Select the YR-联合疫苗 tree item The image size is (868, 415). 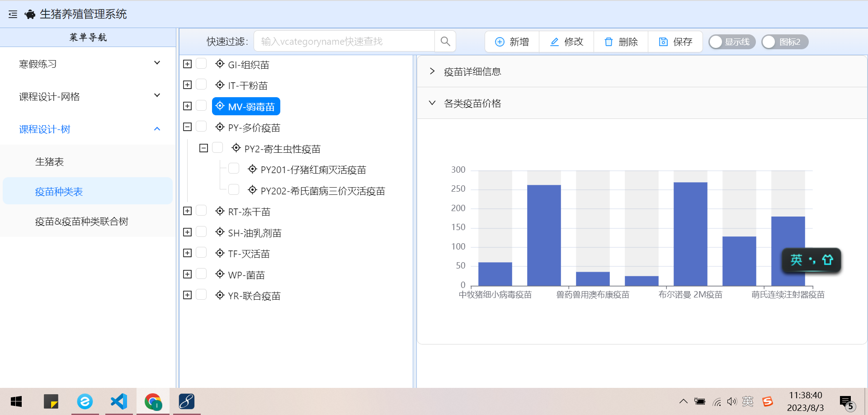[x=248, y=296]
